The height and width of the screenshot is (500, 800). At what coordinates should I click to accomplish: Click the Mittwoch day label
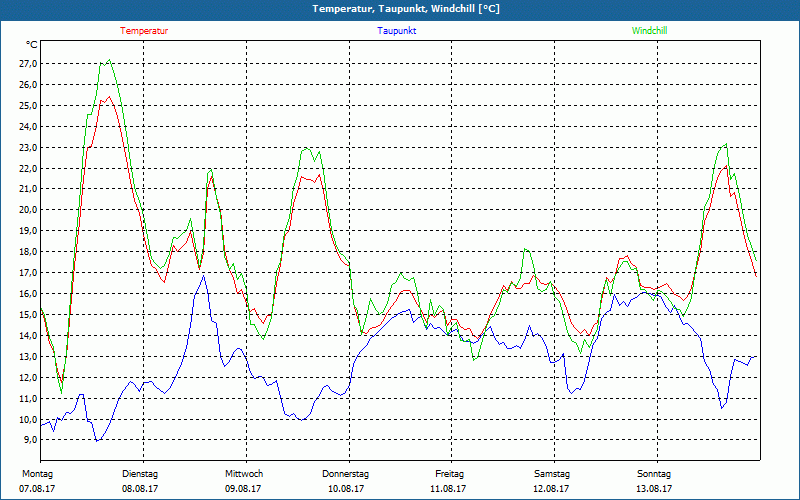pyautogui.click(x=244, y=474)
